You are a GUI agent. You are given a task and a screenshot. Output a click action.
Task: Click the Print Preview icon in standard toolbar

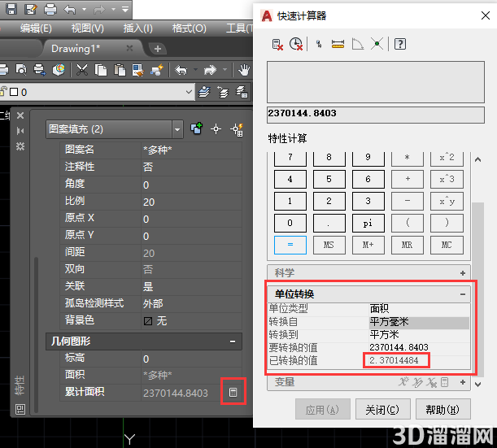[21, 70]
